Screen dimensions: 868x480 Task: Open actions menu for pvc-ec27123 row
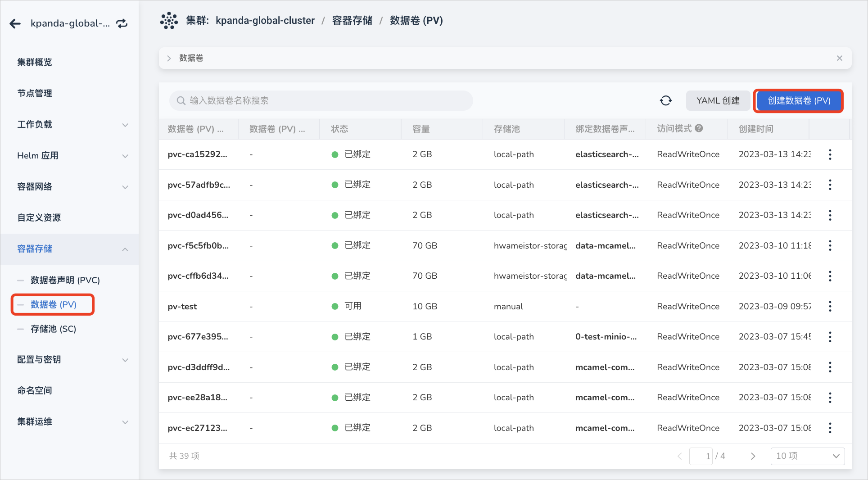830,428
